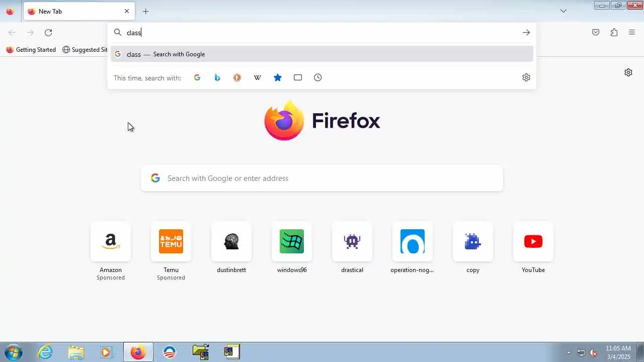Search this time with Bing icon
This screenshot has height=362, width=644.
217,77
